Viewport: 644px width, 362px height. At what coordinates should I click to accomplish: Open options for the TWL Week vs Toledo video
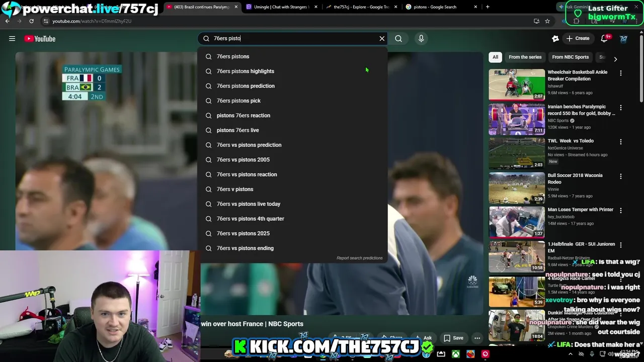coord(620,142)
